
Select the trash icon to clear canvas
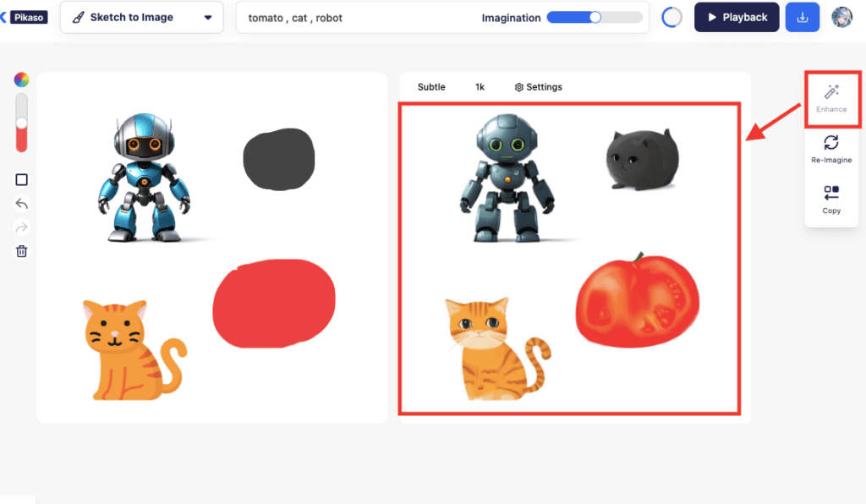[20, 250]
